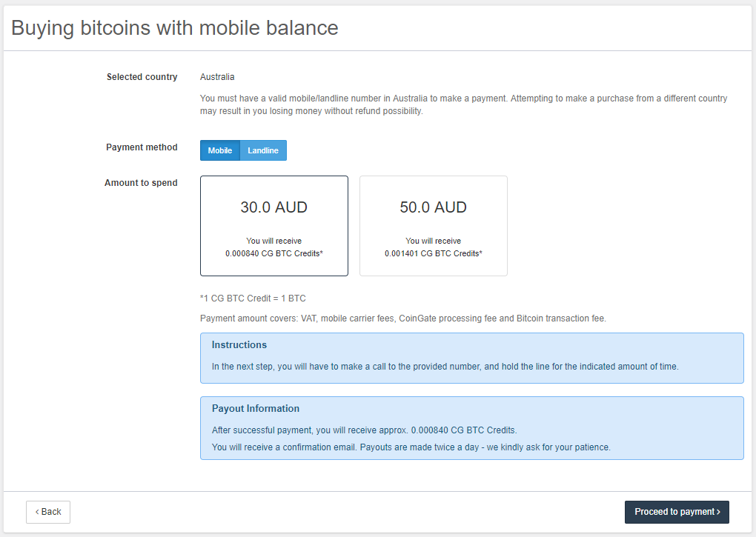
Task: Click the 'Payment method' label
Action: click(142, 147)
